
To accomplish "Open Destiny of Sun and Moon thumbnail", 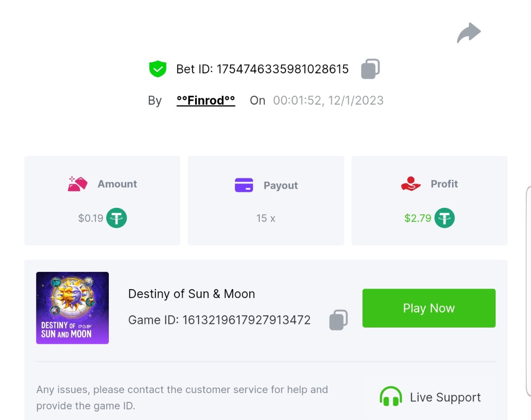I will point(73,308).
